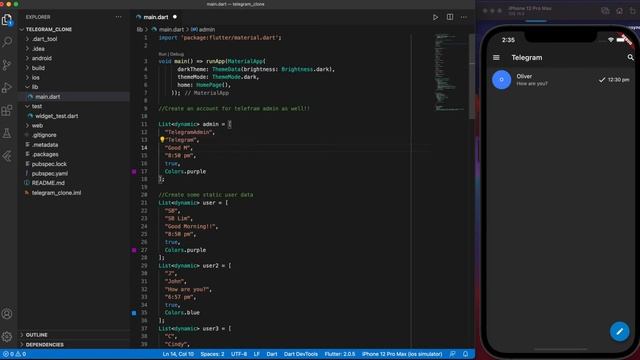The width and height of the screenshot is (640, 360).
Task: Open the notifications bell in status bar
Action: 465,354
